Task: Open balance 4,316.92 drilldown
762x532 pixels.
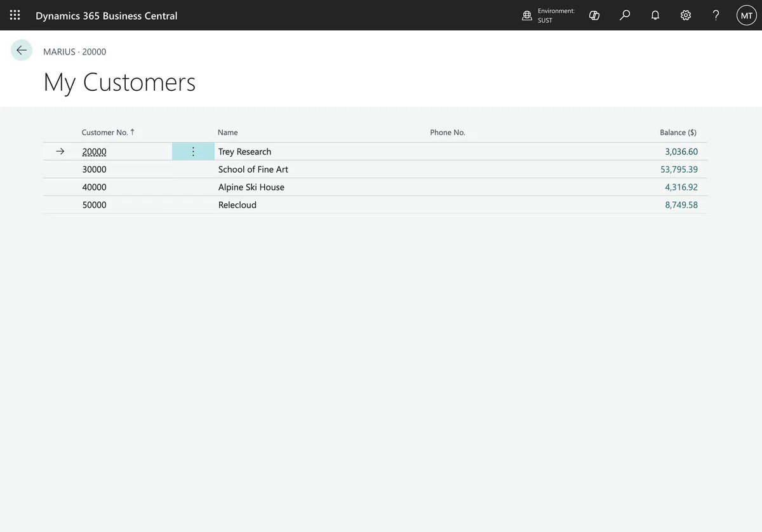Action: coord(681,187)
